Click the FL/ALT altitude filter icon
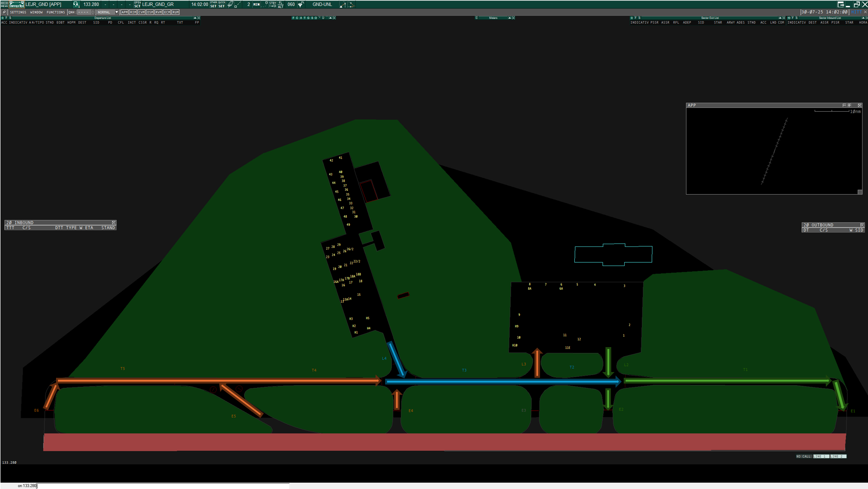The height and width of the screenshot is (489, 868). click(x=281, y=4)
